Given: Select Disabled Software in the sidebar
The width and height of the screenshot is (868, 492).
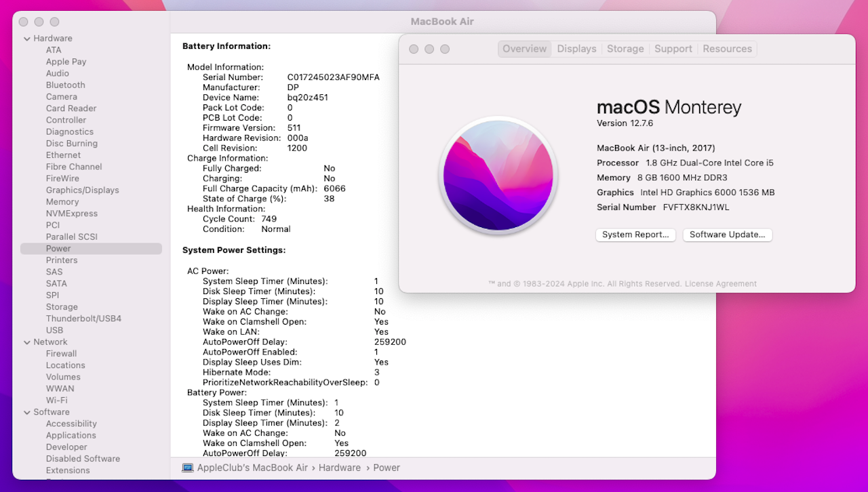Looking at the screenshot, I should pos(83,459).
